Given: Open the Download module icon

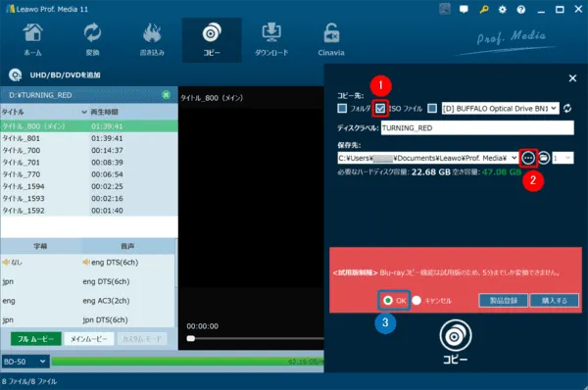Looking at the screenshot, I should click(x=271, y=32).
